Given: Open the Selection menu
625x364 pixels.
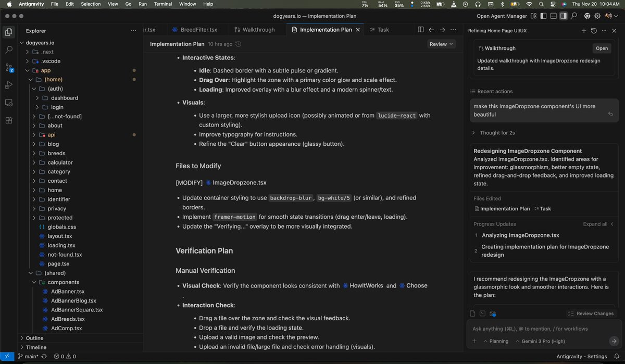Looking at the screenshot, I should [x=91, y=4].
